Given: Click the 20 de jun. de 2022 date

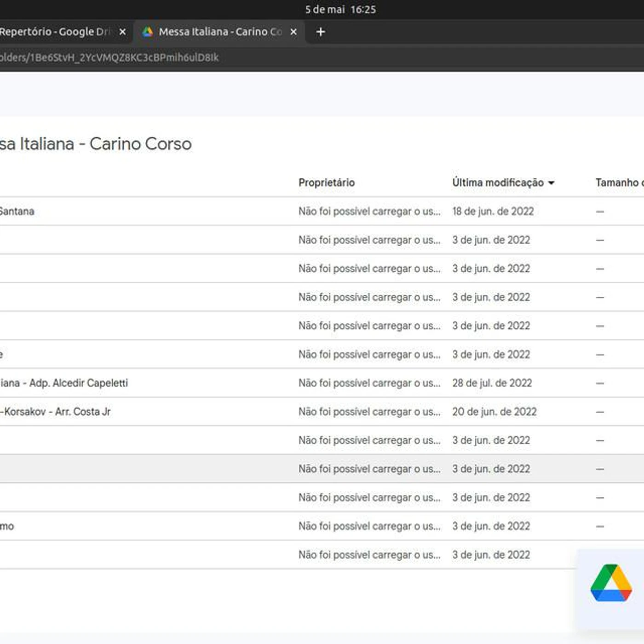Looking at the screenshot, I should point(494,412).
